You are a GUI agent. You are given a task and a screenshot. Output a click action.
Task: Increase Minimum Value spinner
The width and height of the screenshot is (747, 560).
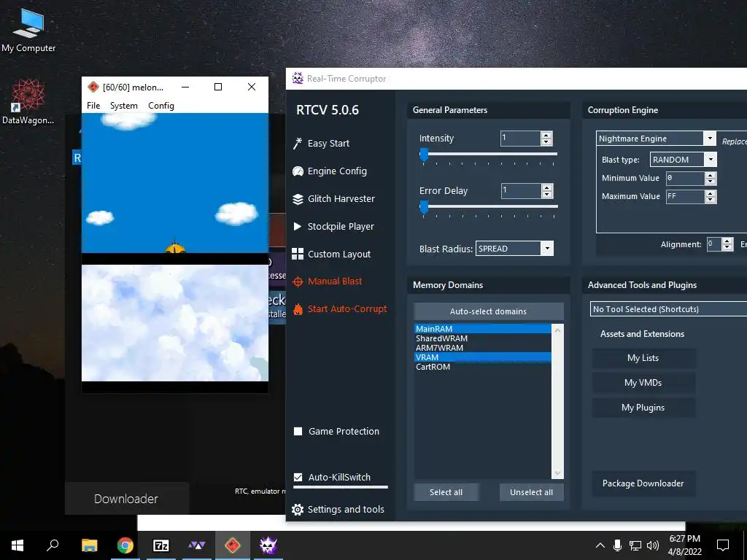pos(711,175)
